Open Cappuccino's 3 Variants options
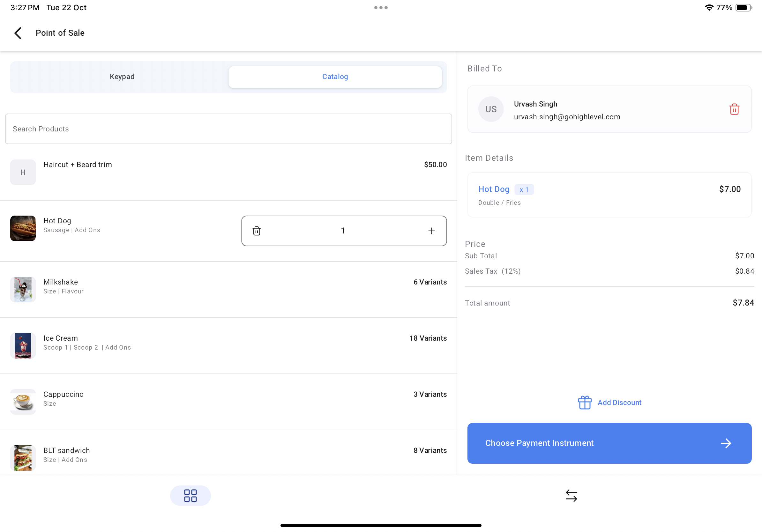Screen dimensions: 762x532 pyautogui.click(x=430, y=394)
